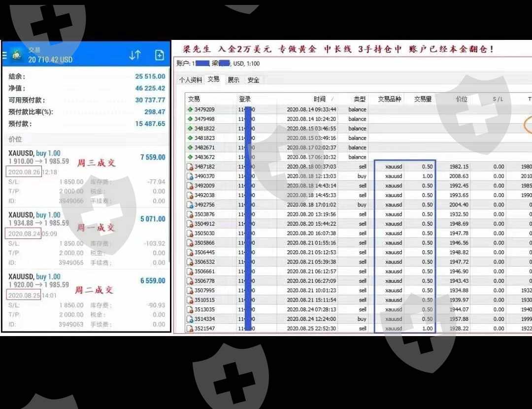Click price cell 2004.40
Viewport: 532px width, 409px height.
pos(459,204)
